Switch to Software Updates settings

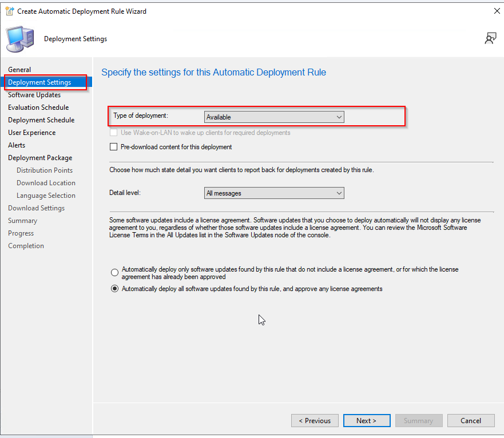(34, 94)
